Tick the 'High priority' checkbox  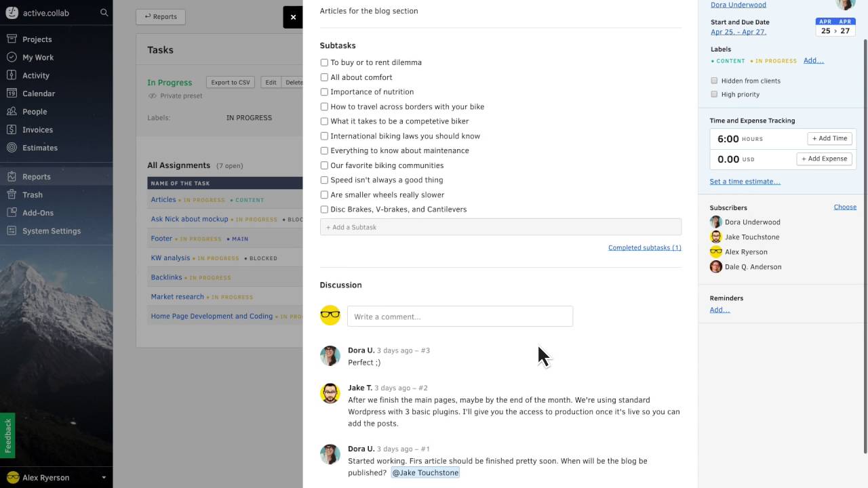coord(714,94)
